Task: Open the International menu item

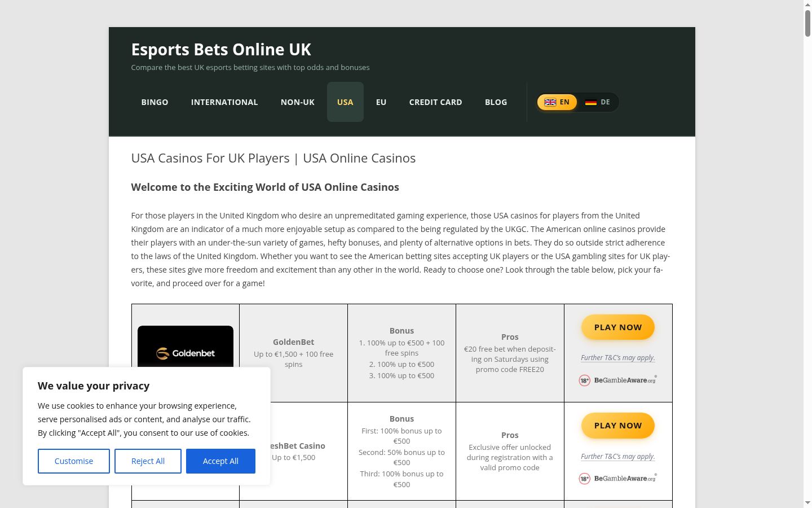Action: [224, 102]
